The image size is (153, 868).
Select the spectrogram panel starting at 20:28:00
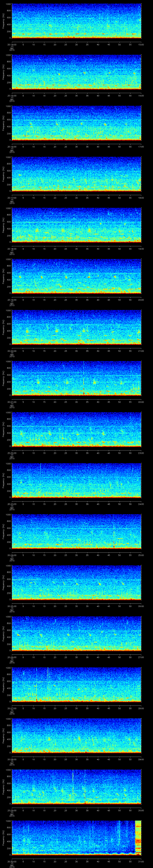point(76,736)
